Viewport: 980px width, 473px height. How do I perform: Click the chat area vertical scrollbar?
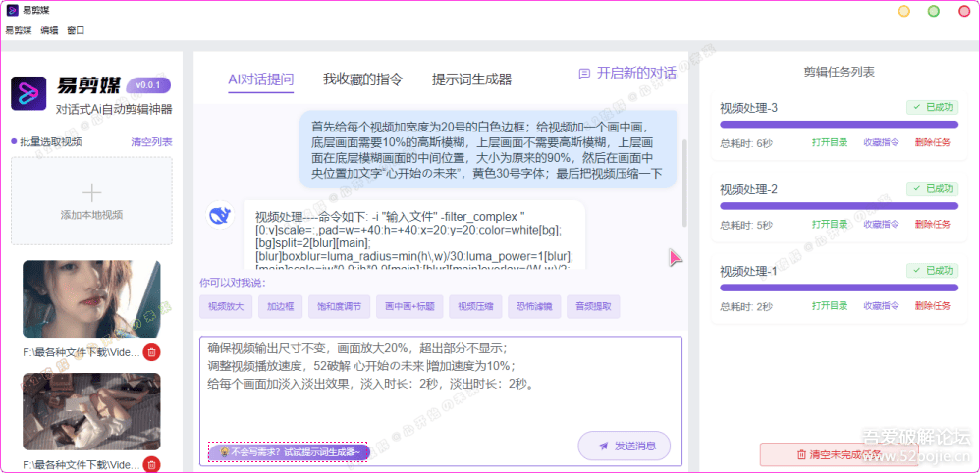tap(685, 183)
